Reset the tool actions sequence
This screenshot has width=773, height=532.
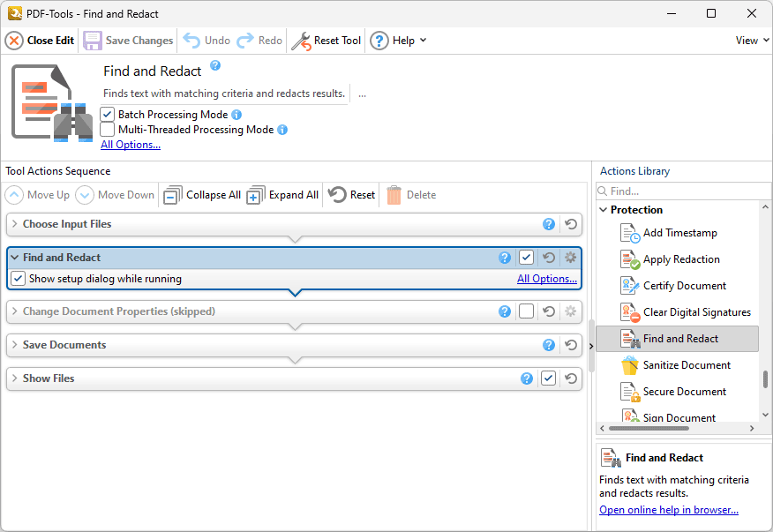click(x=351, y=195)
